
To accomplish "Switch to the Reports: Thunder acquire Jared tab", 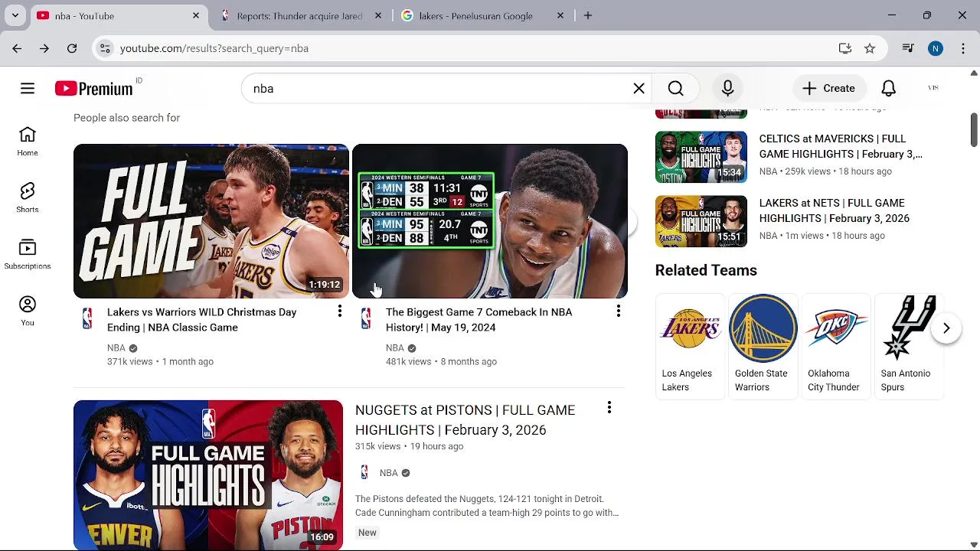I will pos(299,15).
